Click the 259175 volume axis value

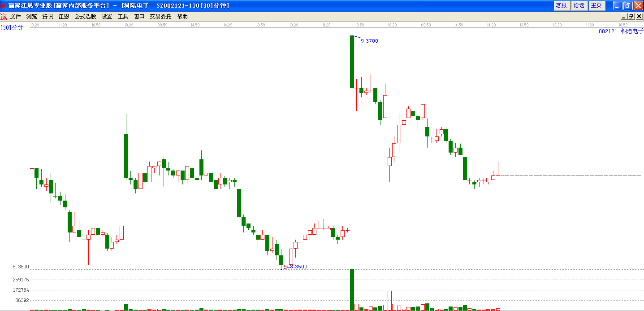21,280
